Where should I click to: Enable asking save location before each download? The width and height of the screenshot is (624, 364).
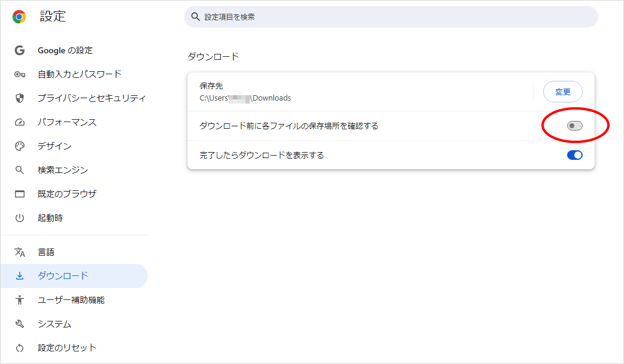pyautogui.click(x=574, y=126)
